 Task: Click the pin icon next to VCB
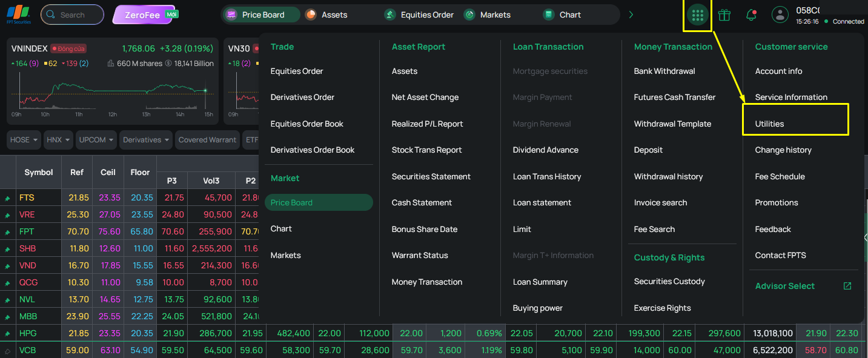(7, 351)
